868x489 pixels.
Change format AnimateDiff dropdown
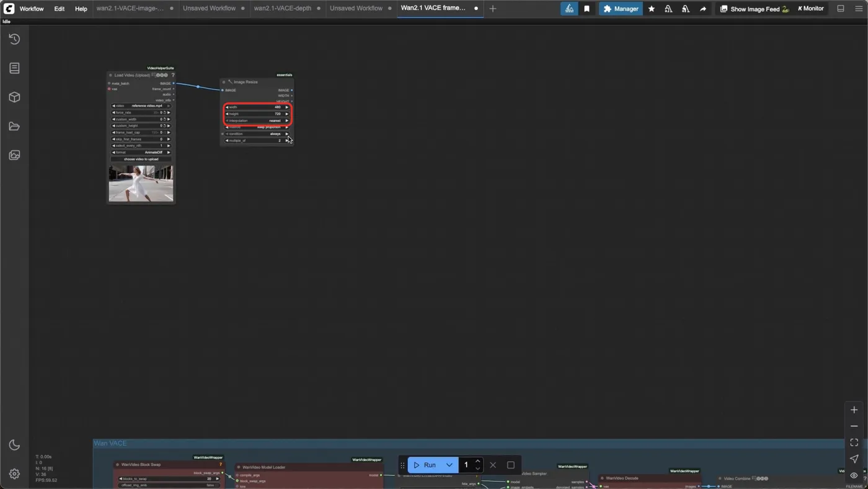[141, 152]
